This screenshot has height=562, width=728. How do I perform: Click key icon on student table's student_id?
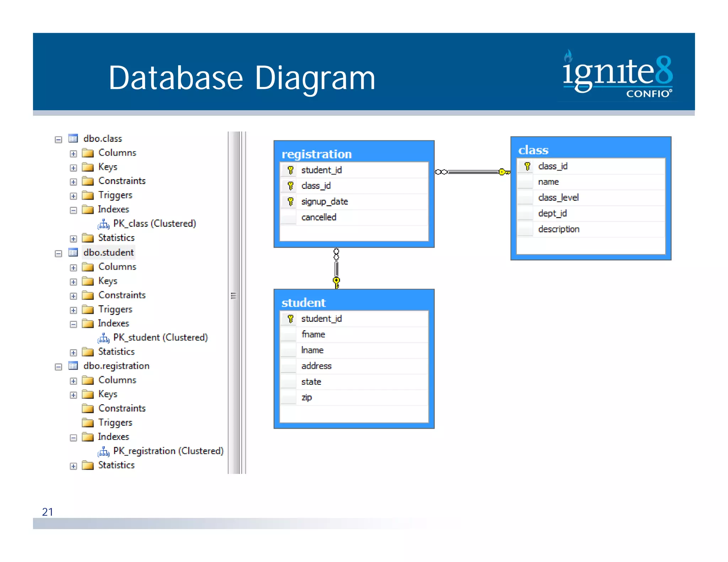(x=290, y=319)
